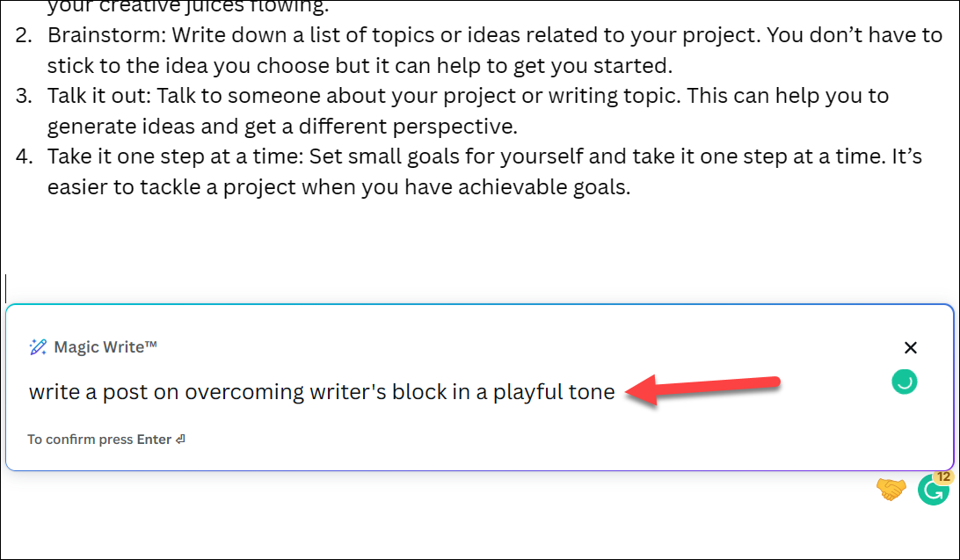The image size is (960, 560).
Task: Click the Enter key symbol icon
Action: 180,440
